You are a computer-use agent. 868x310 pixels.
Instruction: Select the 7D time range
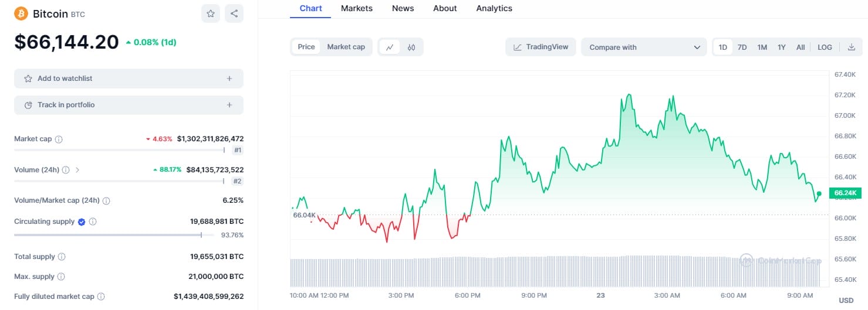pyautogui.click(x=742, y=47)
